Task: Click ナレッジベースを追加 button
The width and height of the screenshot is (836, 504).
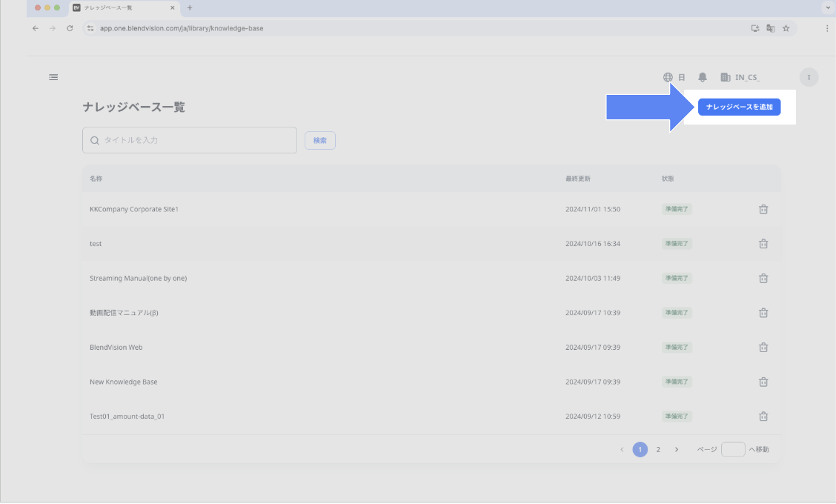Action: (739, 107)
